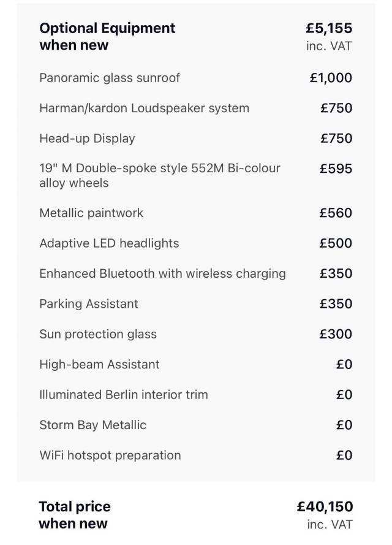392x545 pixels.
Task: Select the Panoramic glass sunroof row
Action: point(196,77)
